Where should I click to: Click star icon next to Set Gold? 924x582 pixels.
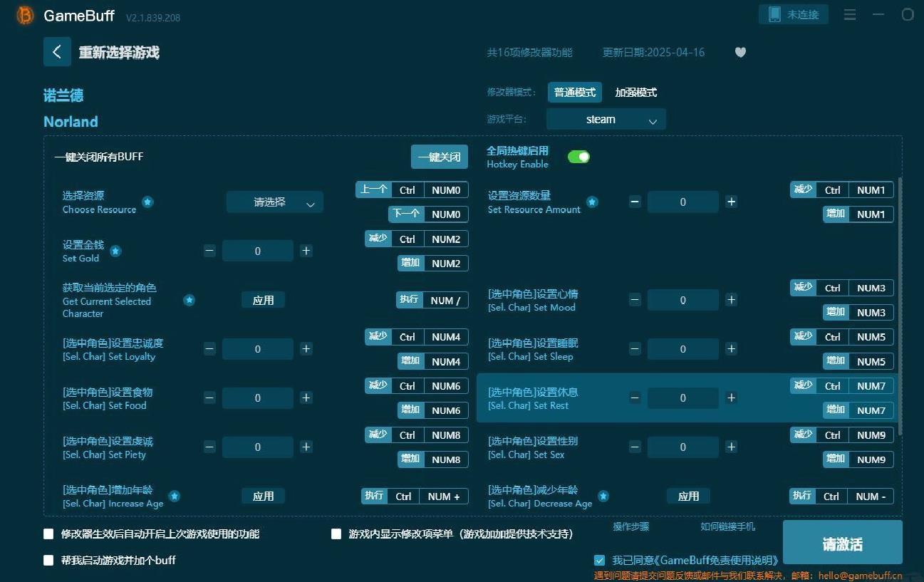point(115,251)
